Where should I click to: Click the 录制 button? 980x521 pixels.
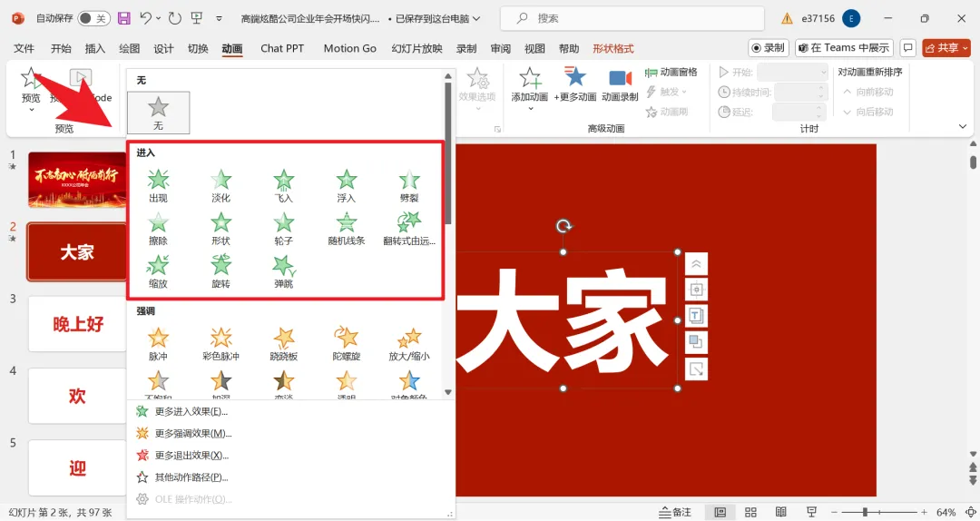pyautogui.click(x=769, y=48)
